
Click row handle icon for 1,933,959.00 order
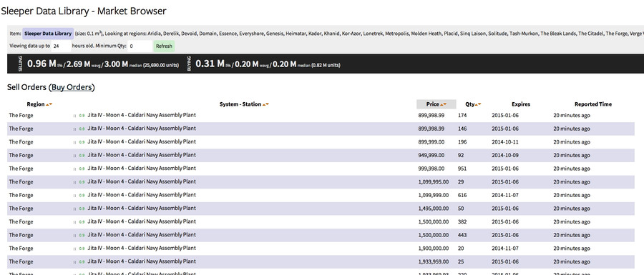74,262
